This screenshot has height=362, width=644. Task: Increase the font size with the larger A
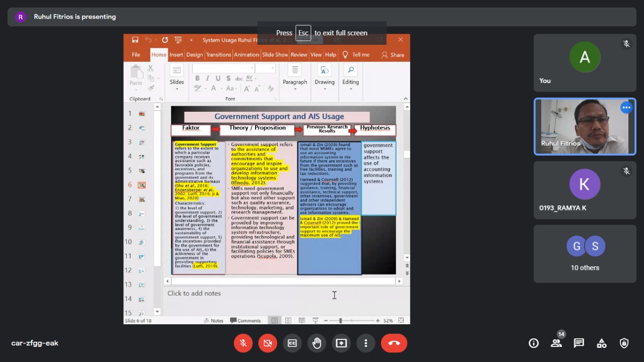point(247,89)
